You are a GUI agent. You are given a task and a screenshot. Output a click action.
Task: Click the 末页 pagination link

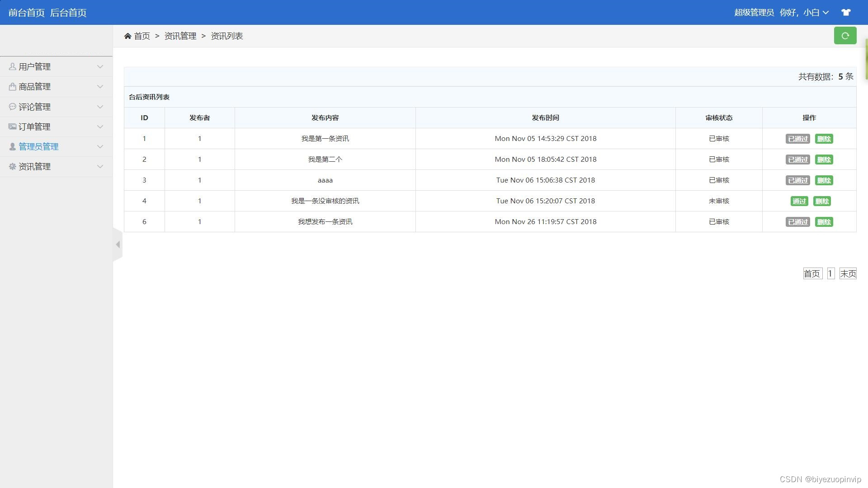click(x=848, y=273)
